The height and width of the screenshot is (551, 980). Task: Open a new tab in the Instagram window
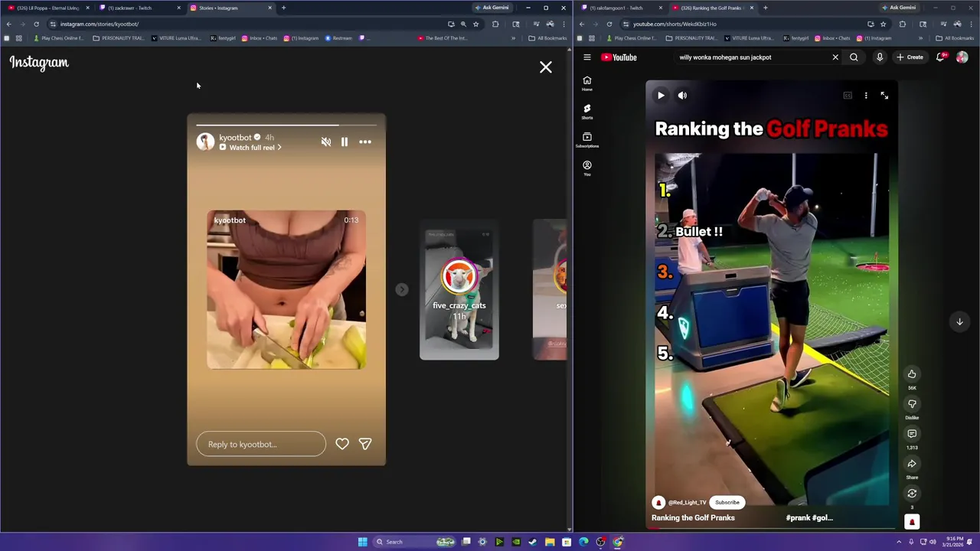tap(283, 8)
